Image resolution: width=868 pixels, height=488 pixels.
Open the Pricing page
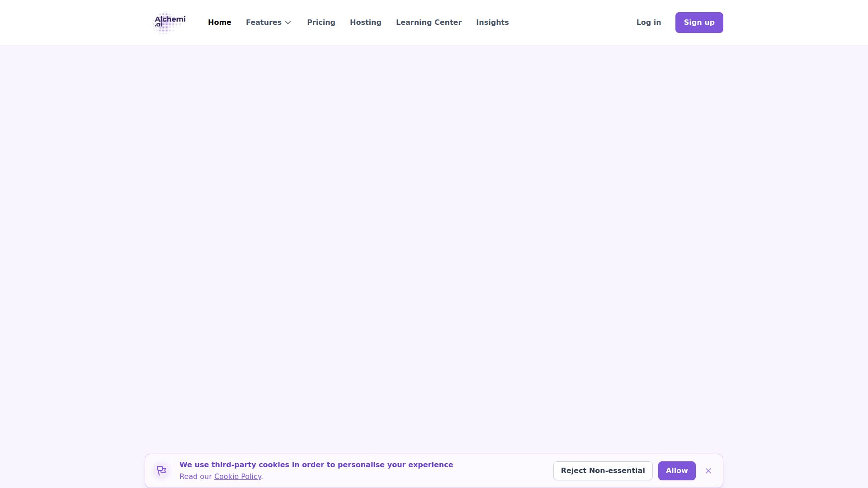tap(321, 23)
